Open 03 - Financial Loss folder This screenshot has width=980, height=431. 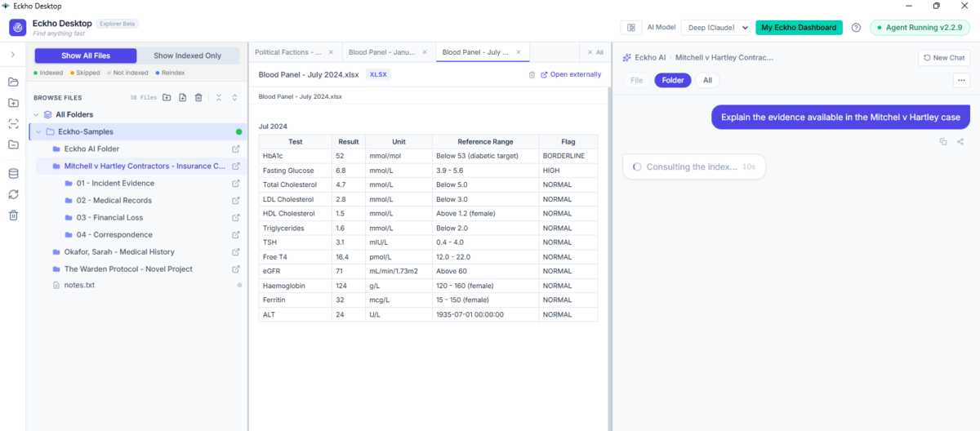[x=109, y=217]
